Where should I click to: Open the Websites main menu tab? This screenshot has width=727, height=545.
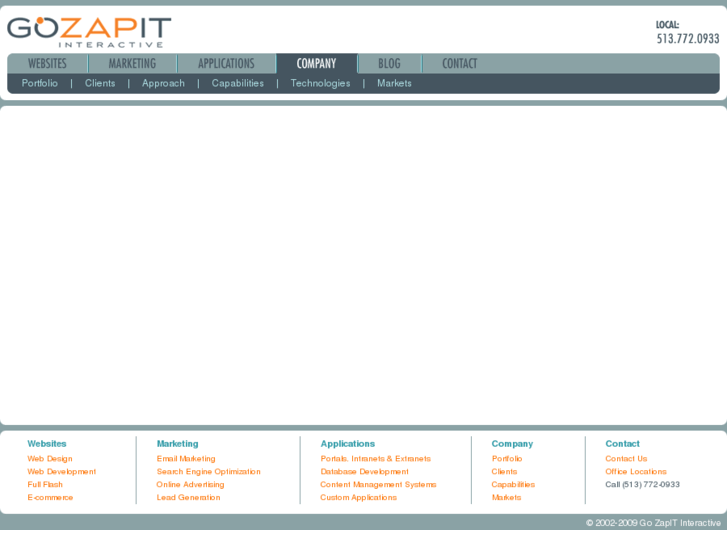[x=47, y=64]
